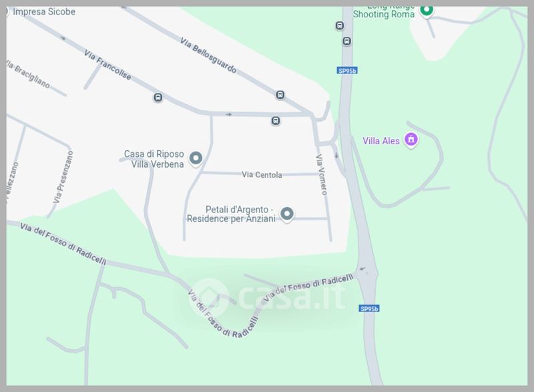This screenshot has width=534, height=392.
Task: Open the Petali d'Argento residence pin
Action: 287,214
